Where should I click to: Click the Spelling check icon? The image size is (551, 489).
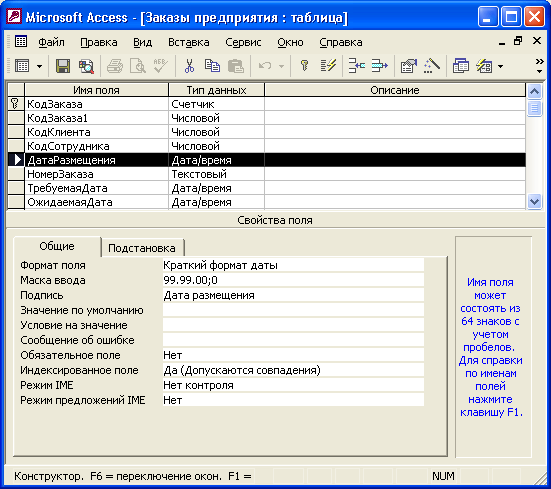161,66
